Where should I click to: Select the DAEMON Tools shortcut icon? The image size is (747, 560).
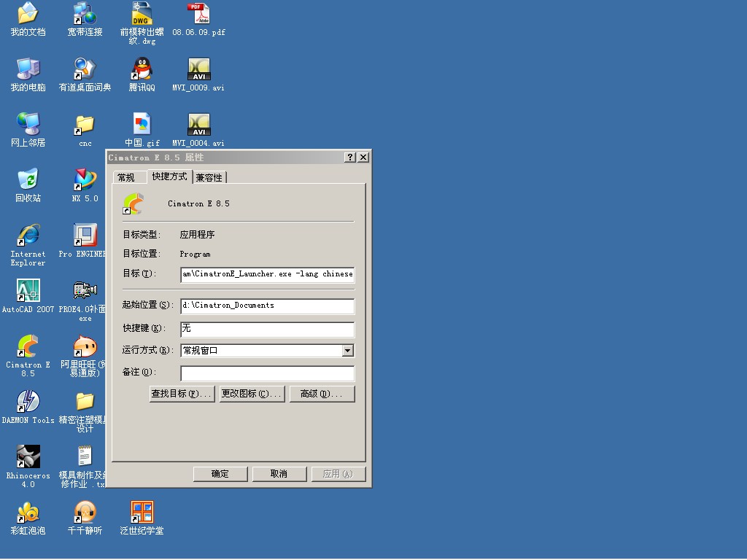point(28,402)
